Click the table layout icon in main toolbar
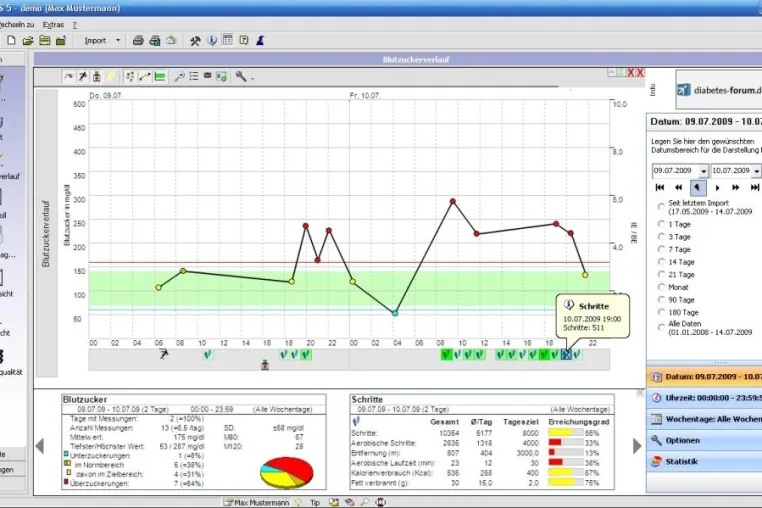The height and width of the screenshot is (508, 762). (227, 40)
